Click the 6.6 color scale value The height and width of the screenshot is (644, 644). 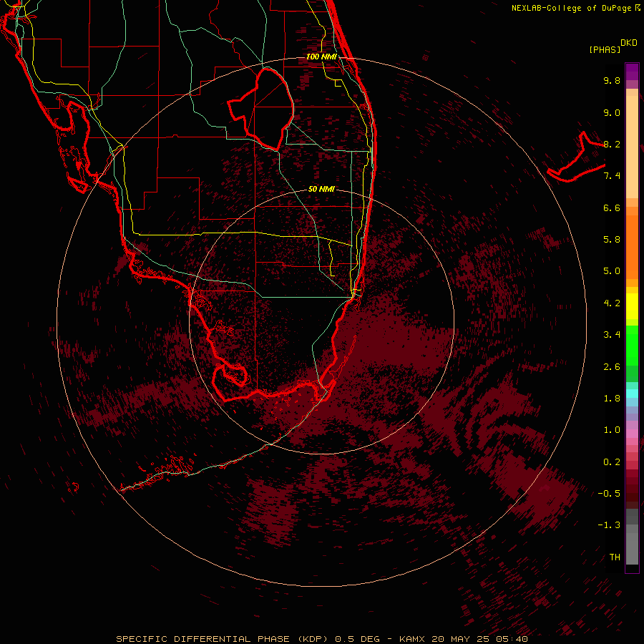pos(612,208)
